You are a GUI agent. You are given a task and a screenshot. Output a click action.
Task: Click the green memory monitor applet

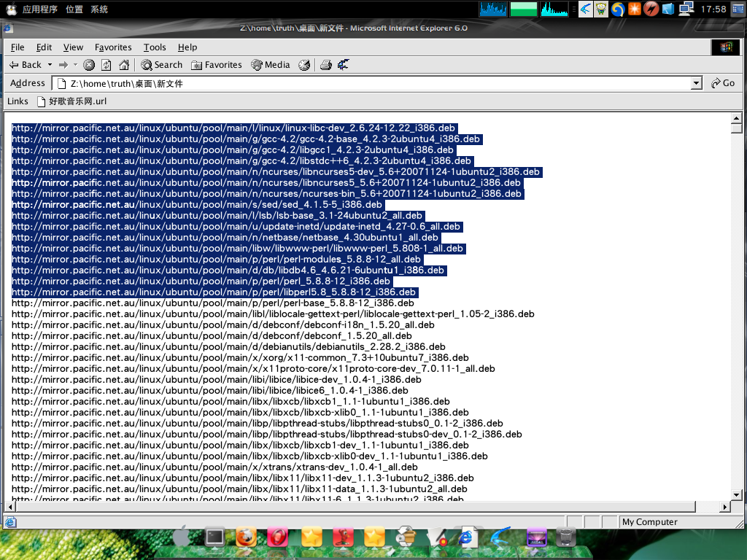coord(524,9)
